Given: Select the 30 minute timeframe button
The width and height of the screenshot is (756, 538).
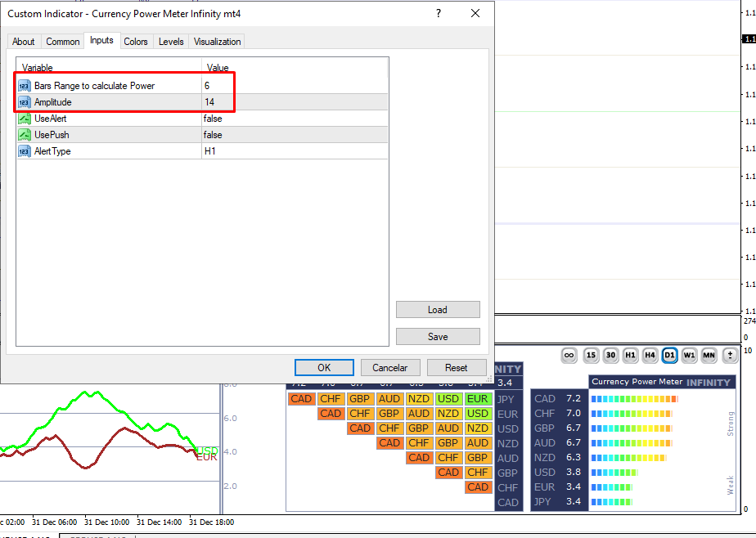Looking at the screenshot, I should 610,356.
